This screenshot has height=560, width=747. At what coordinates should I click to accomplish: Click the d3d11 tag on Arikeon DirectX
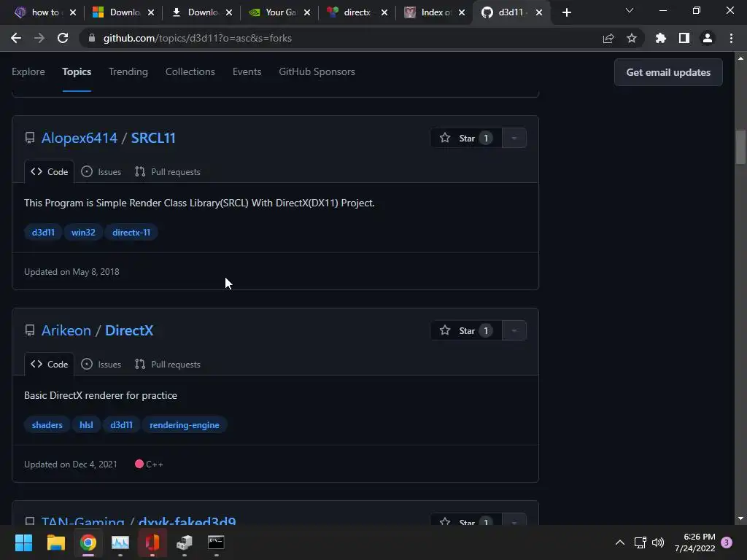[122, 425]
